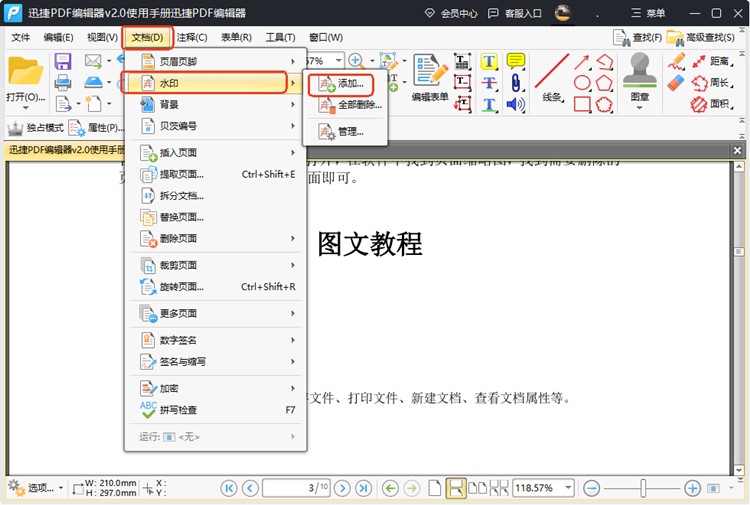The height and width of the screenshot is (505, 750).
Task: Select the arrow drawing tool
Action: [x=582, y=62]
